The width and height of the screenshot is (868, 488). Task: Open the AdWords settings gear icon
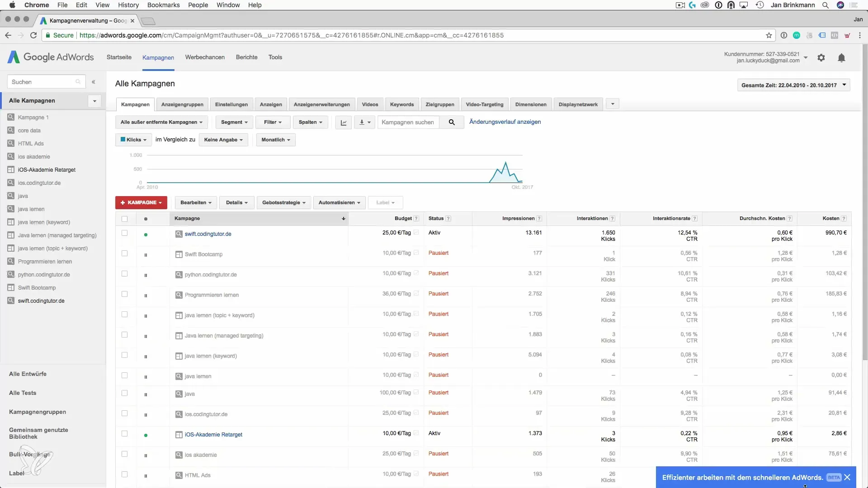click(x=821, y=58)
